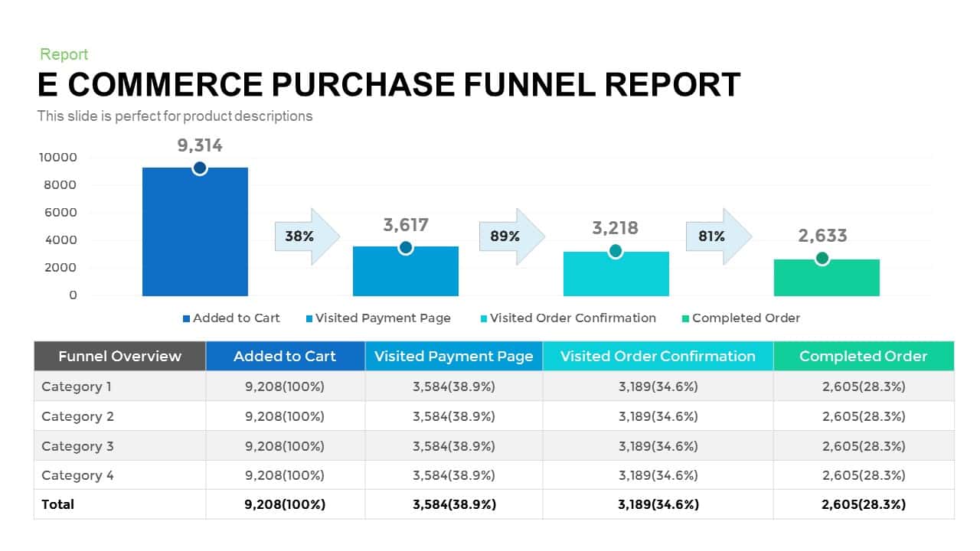Click the Funnel Overview table header
980x551 pixels.
point(120,357)
